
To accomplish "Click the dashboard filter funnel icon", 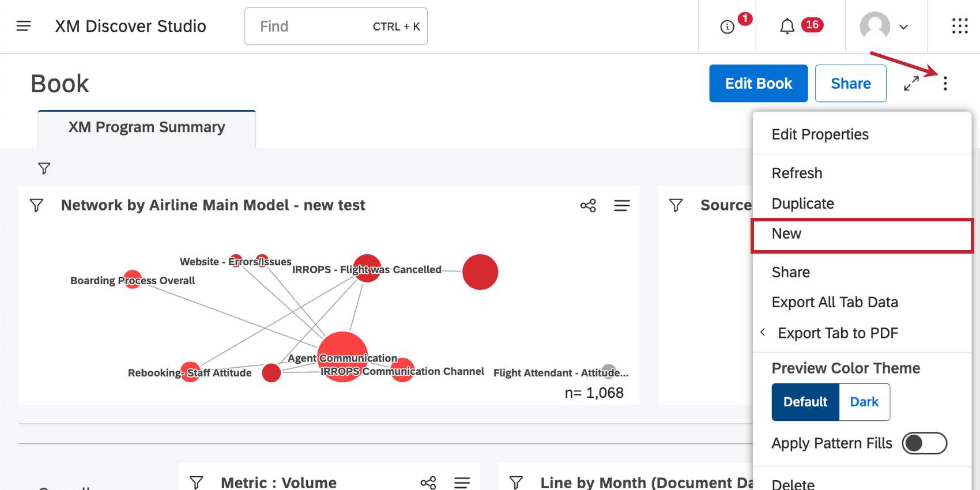I will coord(44,168).
